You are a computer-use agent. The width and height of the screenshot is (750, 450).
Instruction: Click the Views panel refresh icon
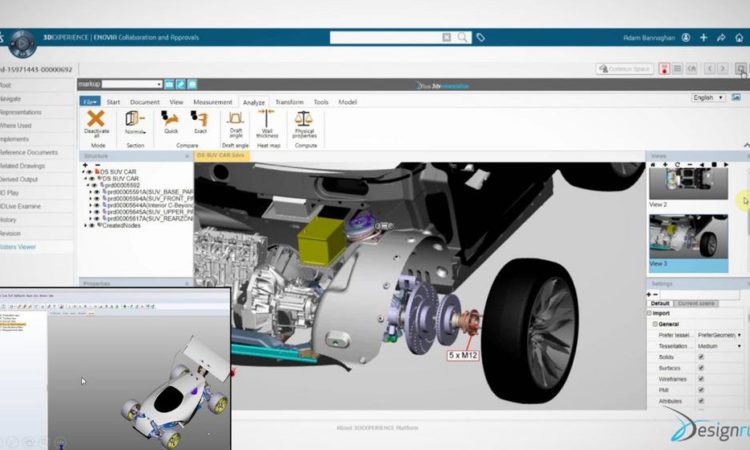[677, 165]
